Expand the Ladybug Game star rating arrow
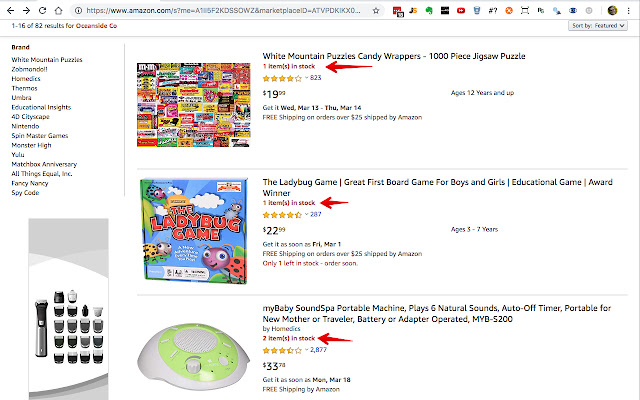This screenshot has width=640, height=400. coord(306,214)
